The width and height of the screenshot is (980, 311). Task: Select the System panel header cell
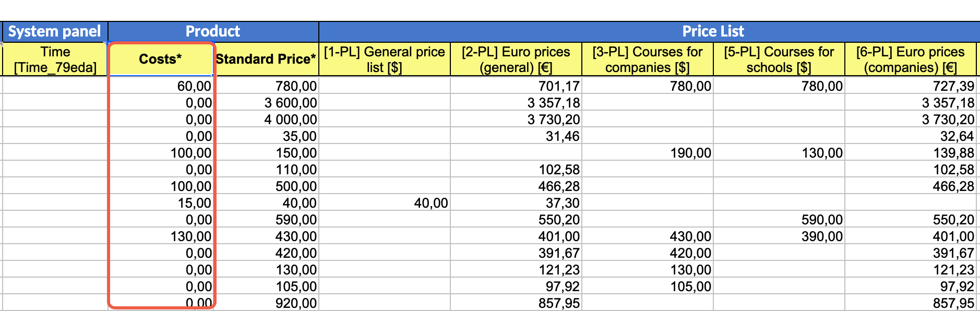pyautogui.click(x=54, y=31)
